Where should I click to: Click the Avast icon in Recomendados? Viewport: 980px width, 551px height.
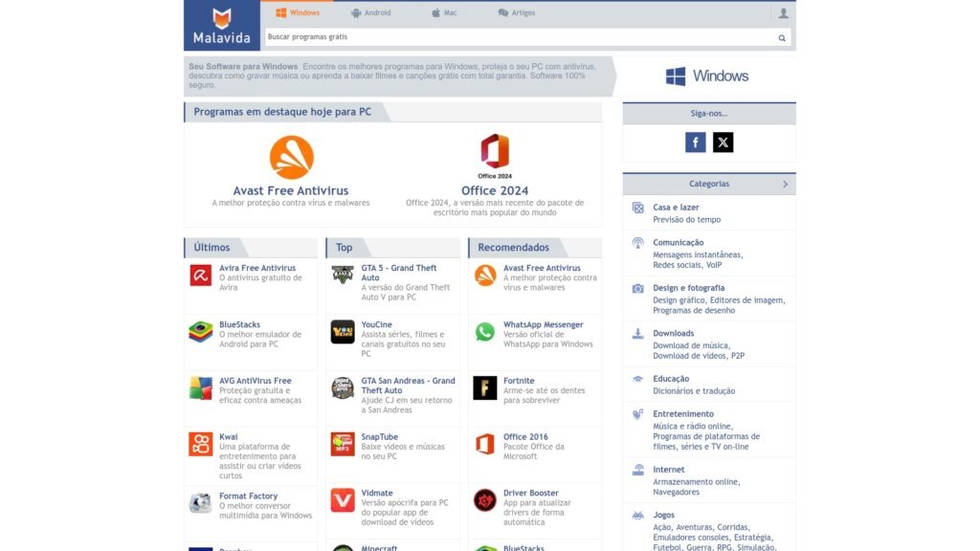(485, 275)
